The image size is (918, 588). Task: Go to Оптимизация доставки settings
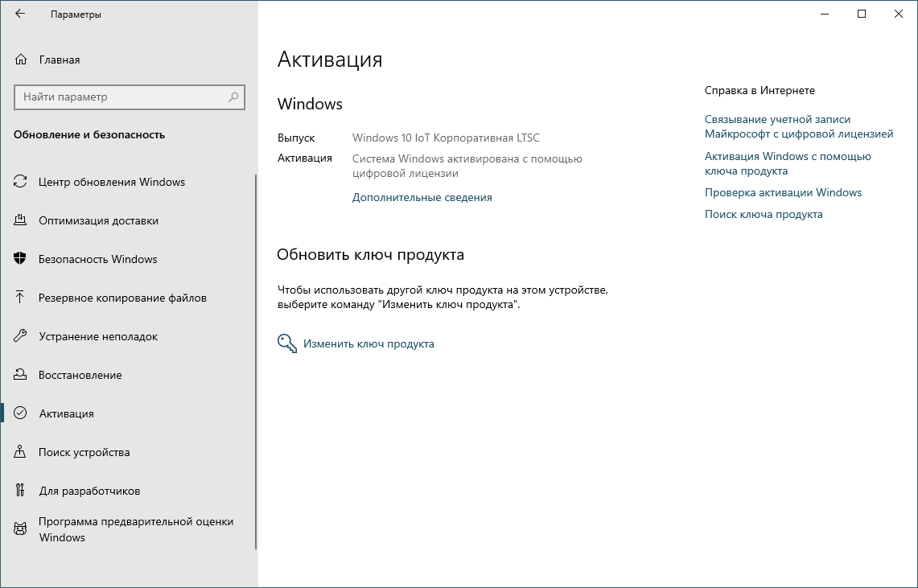[x=128, y=220]
